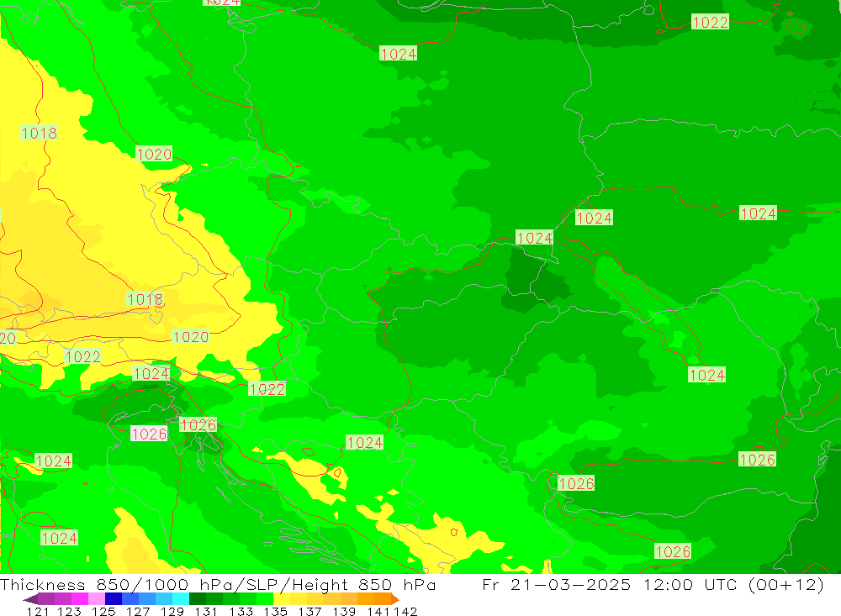This screenshot has height=616, width=841.
Task: Click the legend value "123"
Action: [69, 611]
